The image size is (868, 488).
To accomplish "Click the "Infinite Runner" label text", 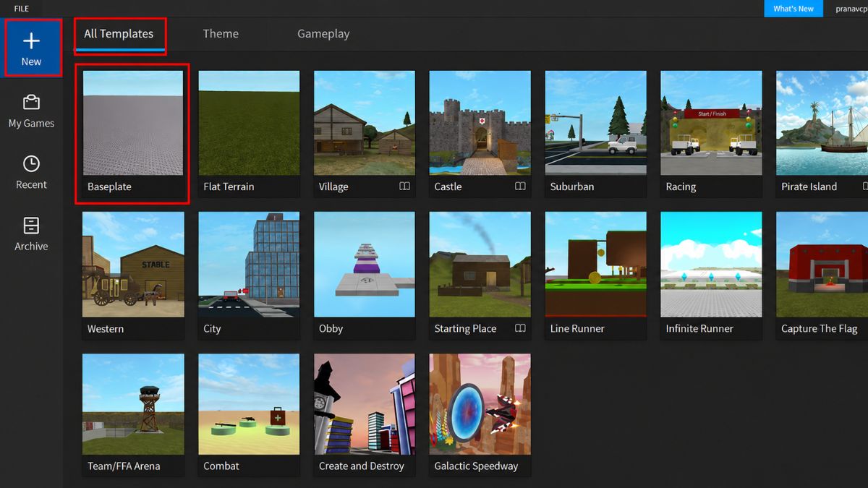I will [699, 328].
